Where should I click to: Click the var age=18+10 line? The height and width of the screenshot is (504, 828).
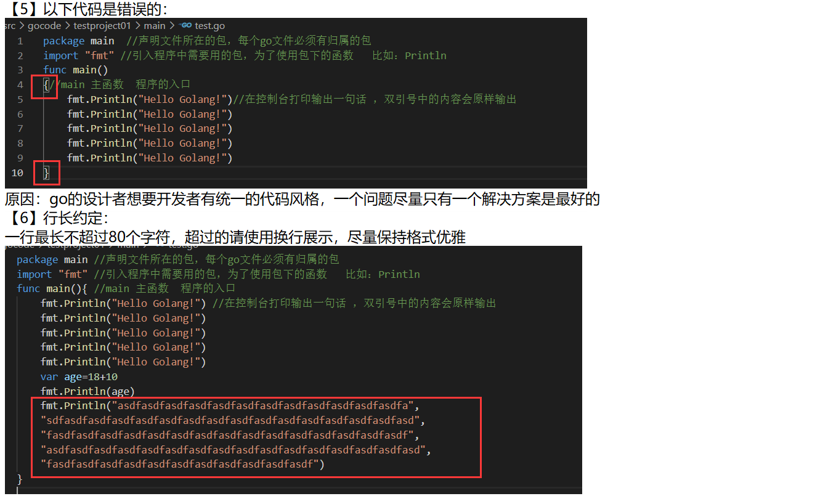[79, 377]
